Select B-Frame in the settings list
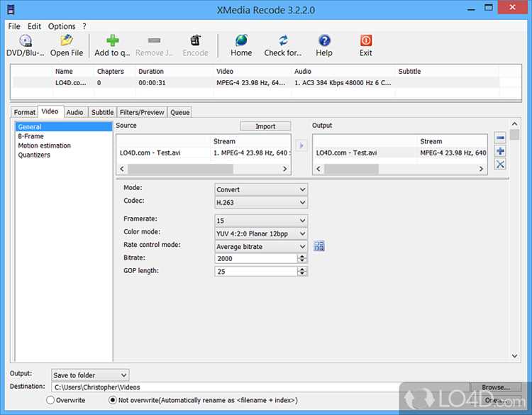The height and width of the screenshot is (415, 532). click(31, 136)
